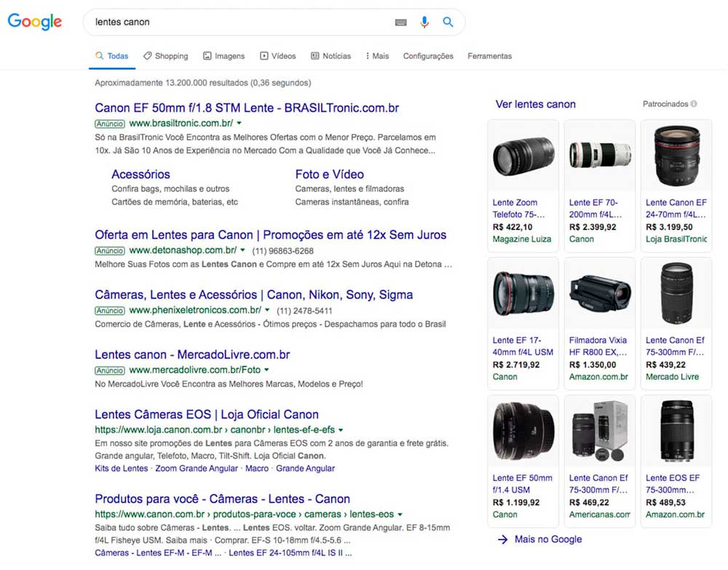Click Lente Zoom Telefoto 75- product title
The width and height of the screenshot is (728, 570).
click(518, 208)
